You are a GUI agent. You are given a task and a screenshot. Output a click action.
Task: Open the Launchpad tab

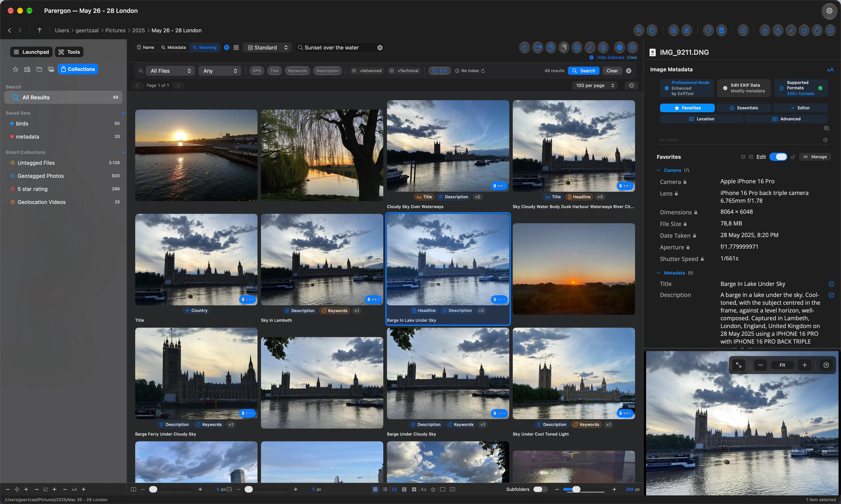pyautogui.click(x=31, y=52)
